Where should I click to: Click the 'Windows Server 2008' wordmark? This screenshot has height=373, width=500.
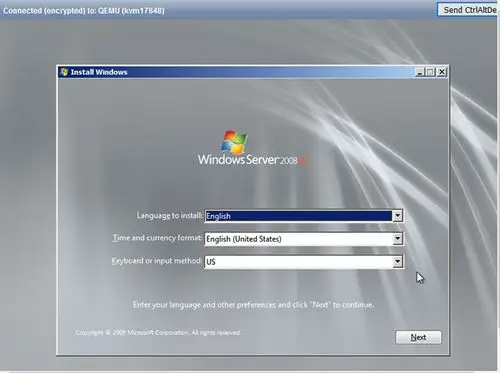tap(253, 160)
